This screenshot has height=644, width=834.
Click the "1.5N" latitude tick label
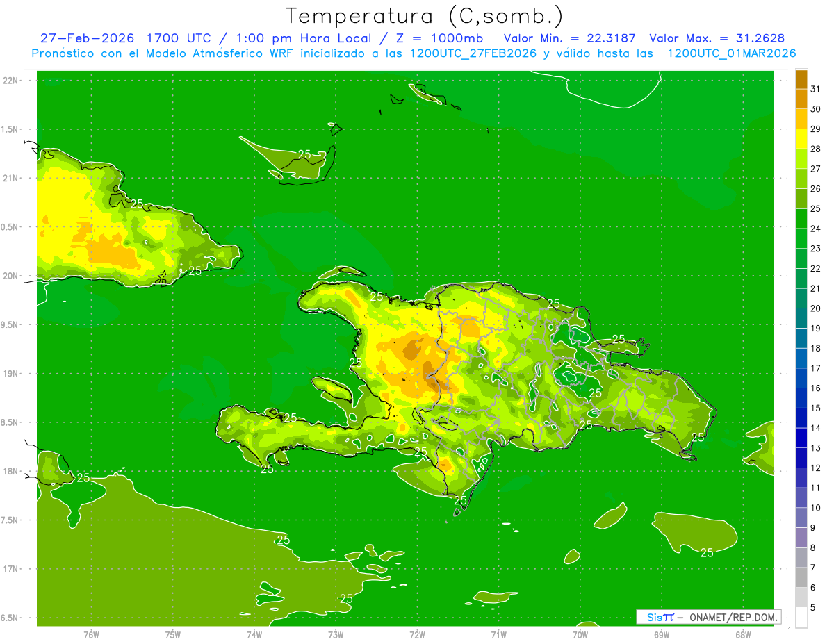pos(10,130)
